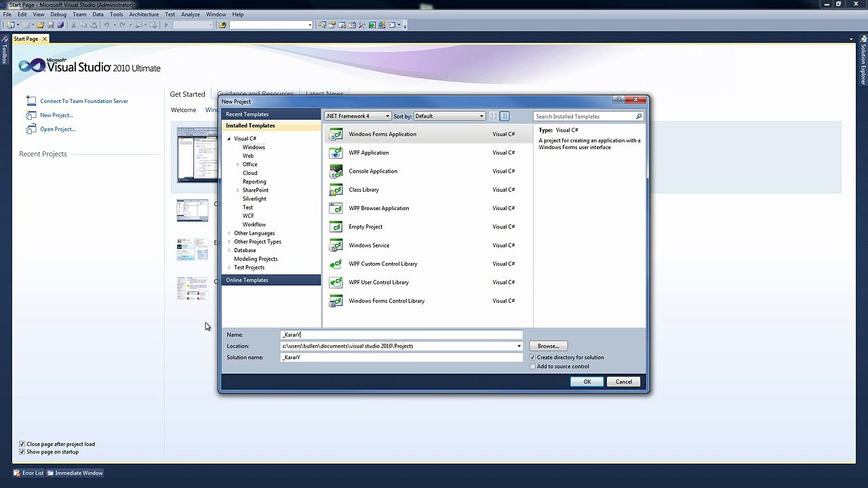Click the New Project... link on Start Page
The height and width of the screenshot is (488, 868).
click(56, 115)
